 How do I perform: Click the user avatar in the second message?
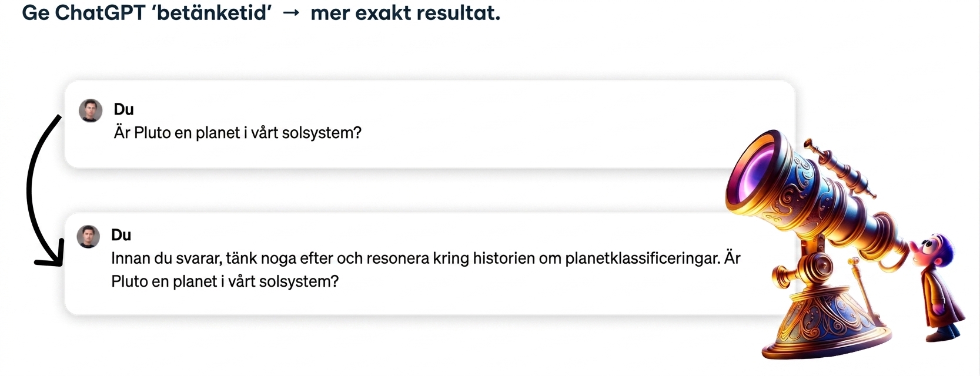tap(88, 236)
